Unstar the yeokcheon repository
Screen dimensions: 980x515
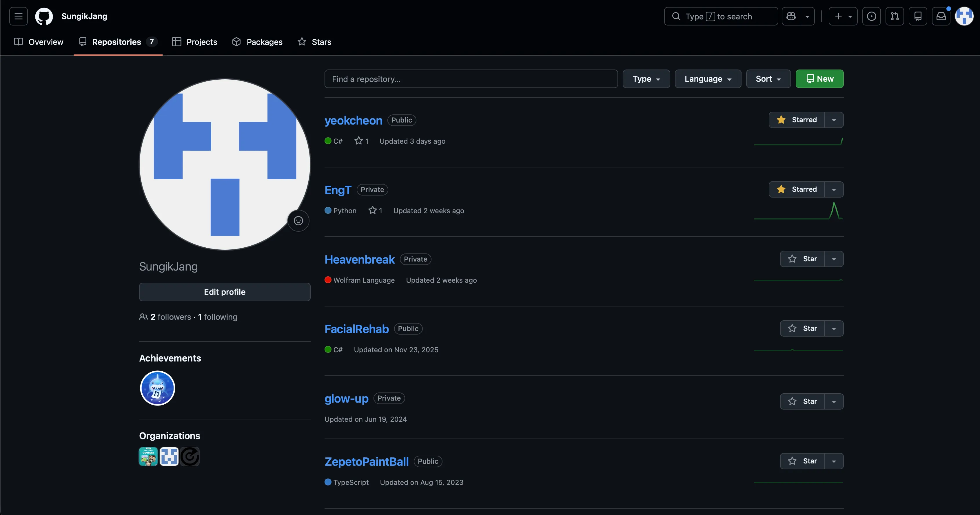click(x=797, y=120)
